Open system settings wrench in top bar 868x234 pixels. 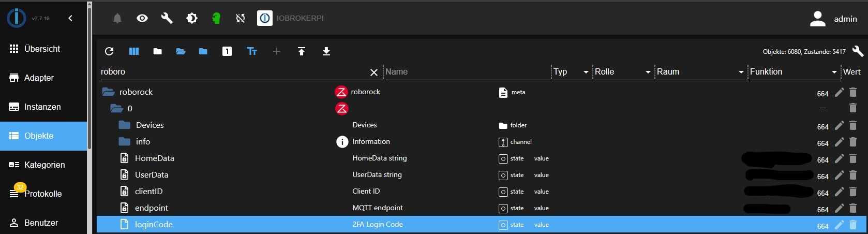click(x=167, y=19)
